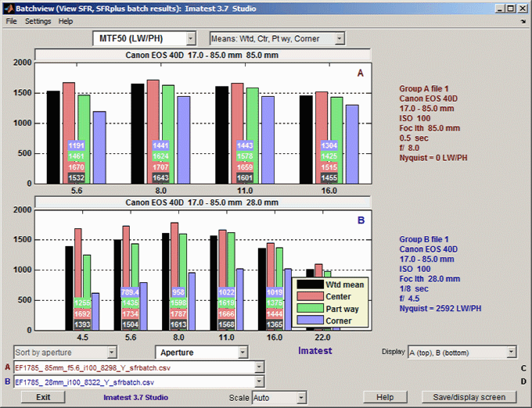Click the Help button at the bottom
Viewport: 532px width, 408px height.
pyautogui.click(x=385, y=397)
